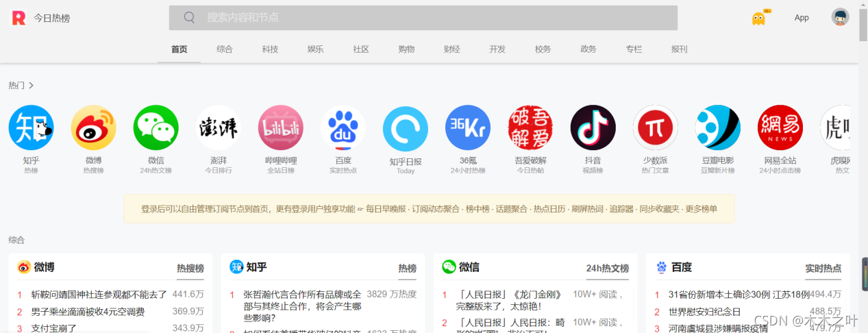
Task: Open the 少数派 热门文章 icon
Action: tap(656, 127)
